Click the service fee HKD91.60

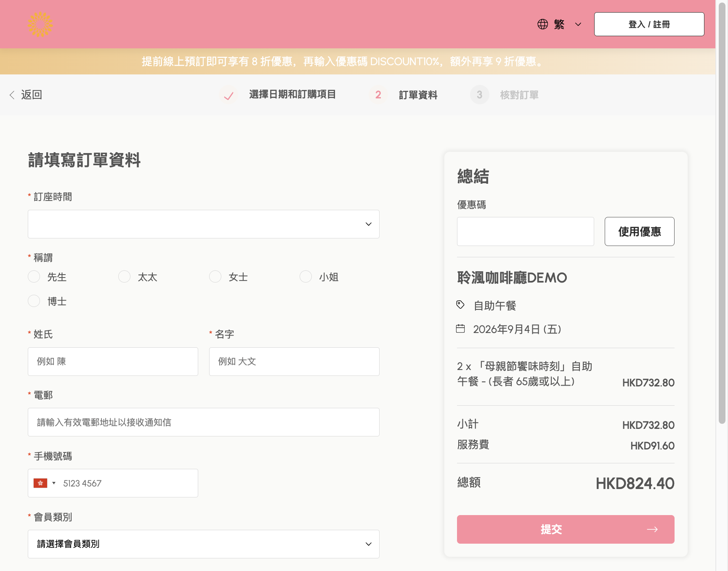coord(652,446)
